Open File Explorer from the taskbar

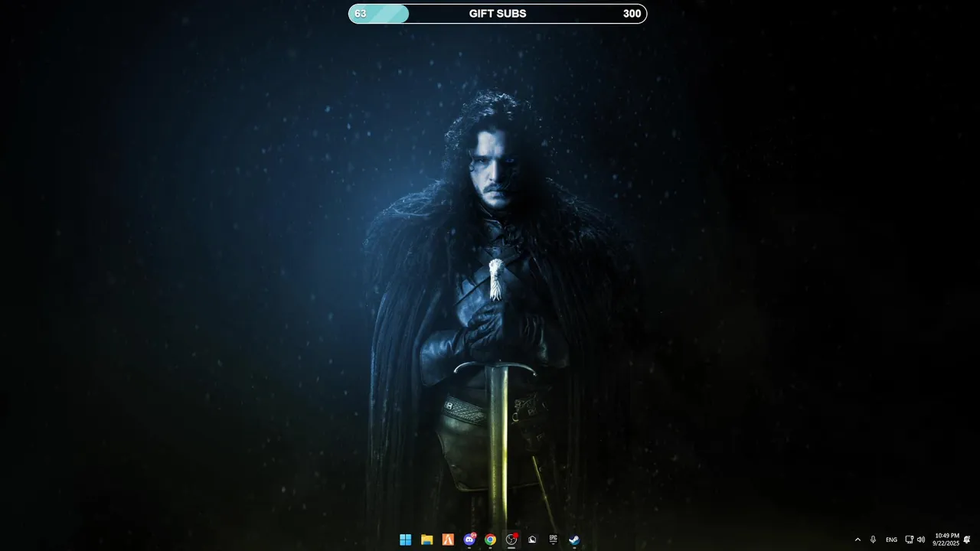(x=427, y=540)
